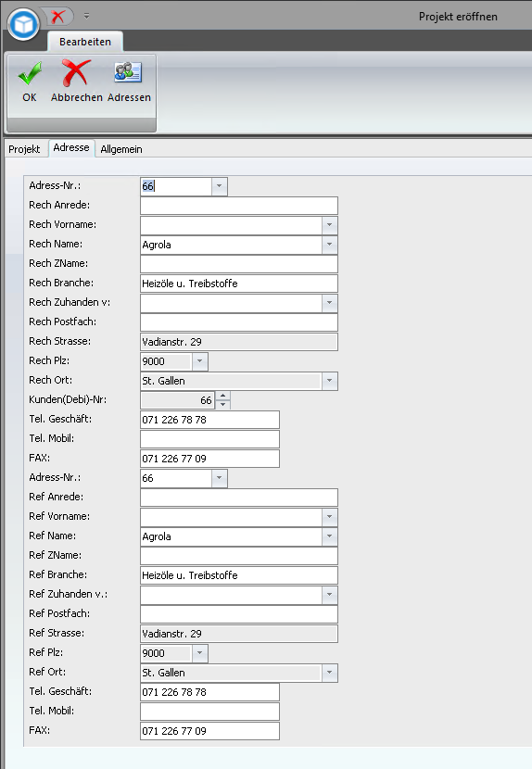Expand the top Adress-Nr. dropdown
Image resolution: width=532 pixels, height=769 pixels.
pyautogui.click(x=219, y=186)
